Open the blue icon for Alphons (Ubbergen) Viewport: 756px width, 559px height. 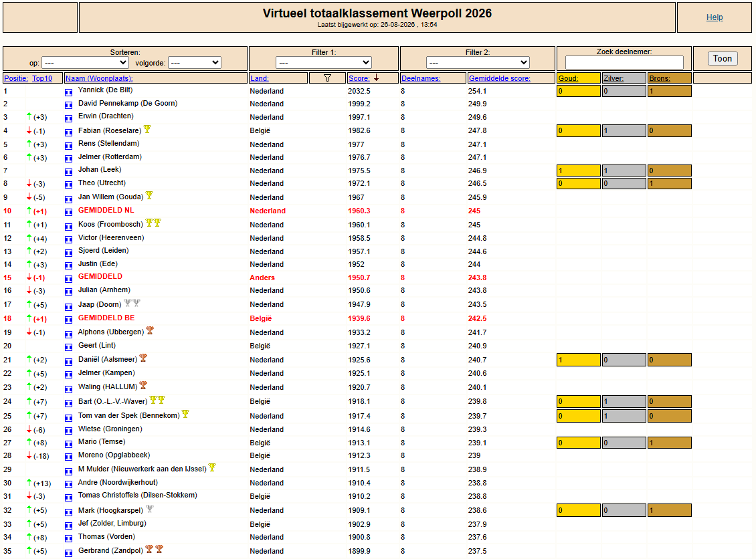pyautogui.click(x=68, y=334)
